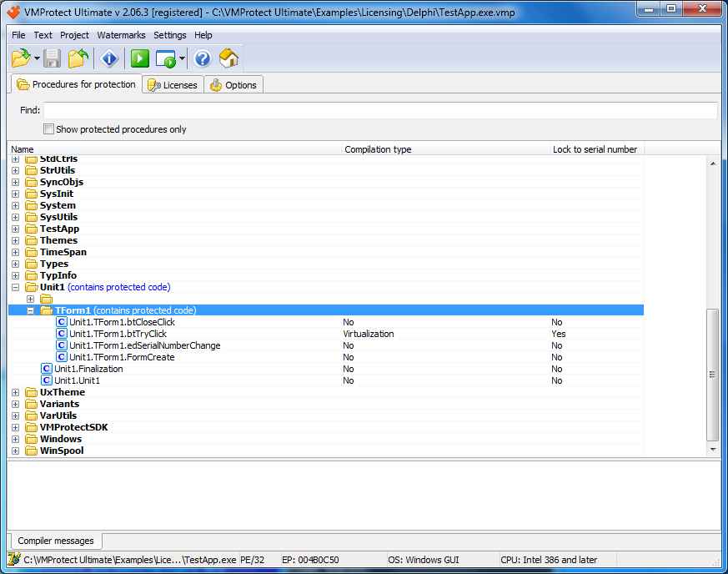Open the dropdown arrow beside Open icon
This screenshot has width=728, height=574.
click(x=37, y=59)
